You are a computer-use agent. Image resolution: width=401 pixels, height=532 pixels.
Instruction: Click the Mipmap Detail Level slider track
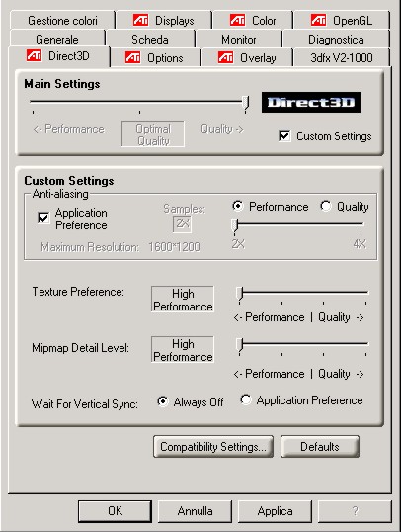click(303, 344)
